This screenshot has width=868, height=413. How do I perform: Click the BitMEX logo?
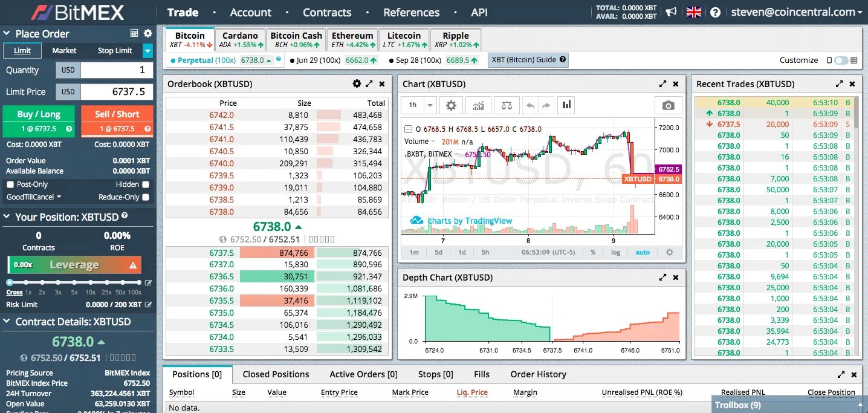(78, 12)
